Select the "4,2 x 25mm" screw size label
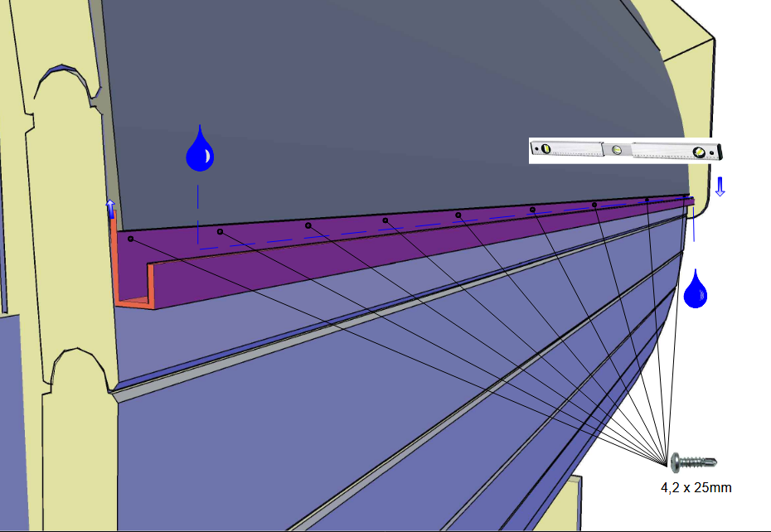Viewport: 771px width, 532px height. click(x=696, y=487)
